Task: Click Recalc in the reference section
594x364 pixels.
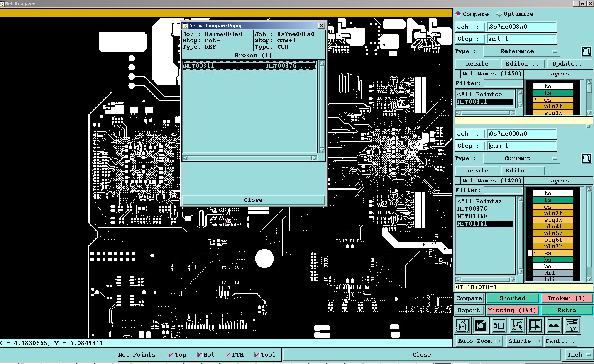Action: tap(477, 64)
